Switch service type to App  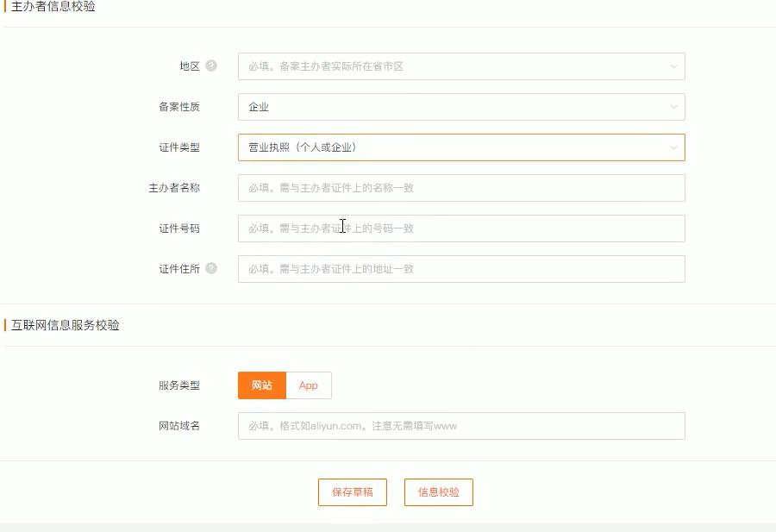pyautogui.click(x=309, y=385)
